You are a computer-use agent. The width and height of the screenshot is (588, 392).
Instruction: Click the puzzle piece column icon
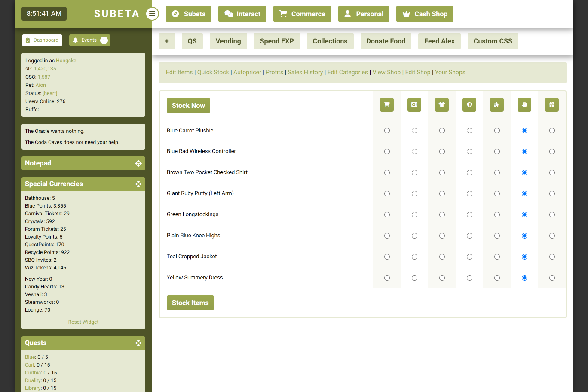coord(497,105)
